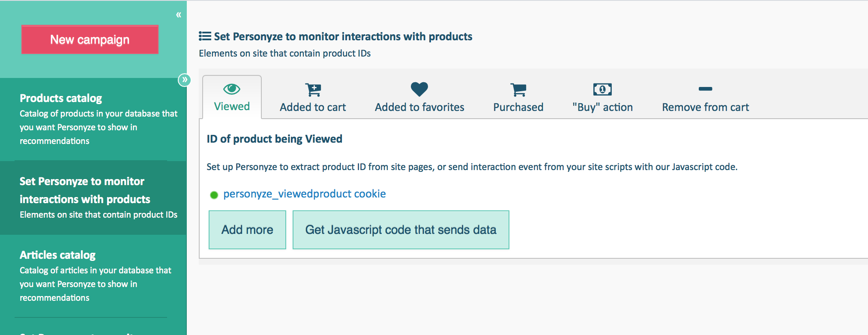The height and width of the screenshot is (335, 868).
Task: Click the Add more button
Action: tap(247, 230)
